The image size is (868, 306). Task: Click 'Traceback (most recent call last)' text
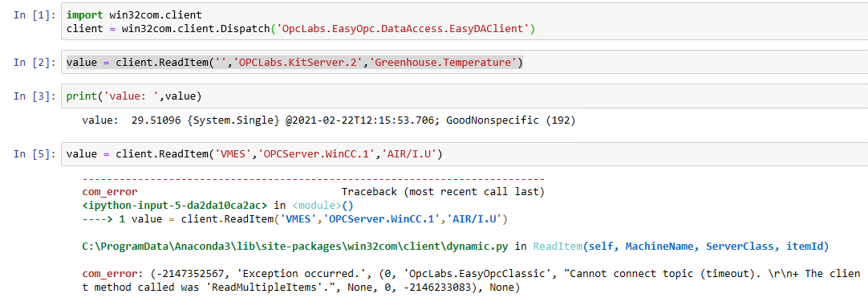pos(443,193)
